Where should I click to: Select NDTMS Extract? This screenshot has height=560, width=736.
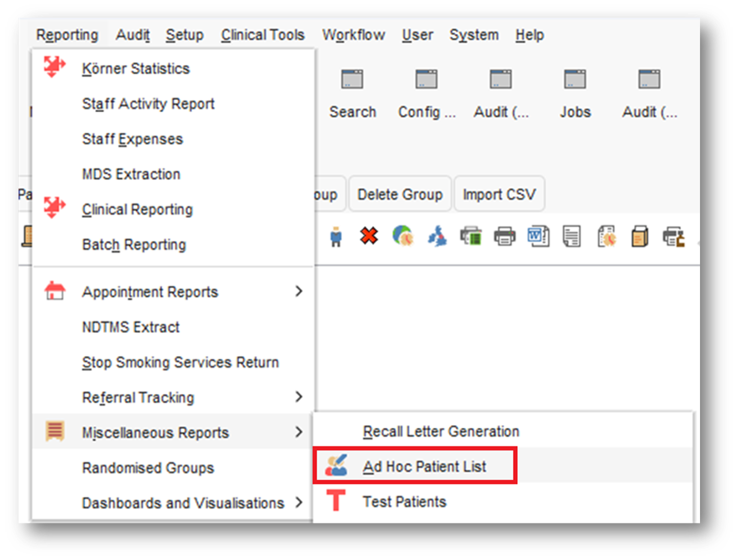pos(173,327)
